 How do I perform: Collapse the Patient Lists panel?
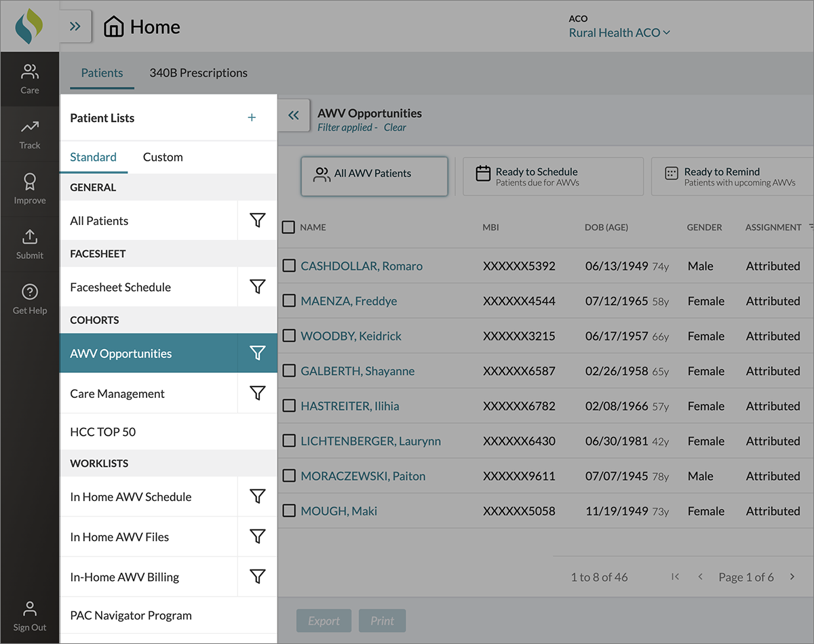click(293, 116)
